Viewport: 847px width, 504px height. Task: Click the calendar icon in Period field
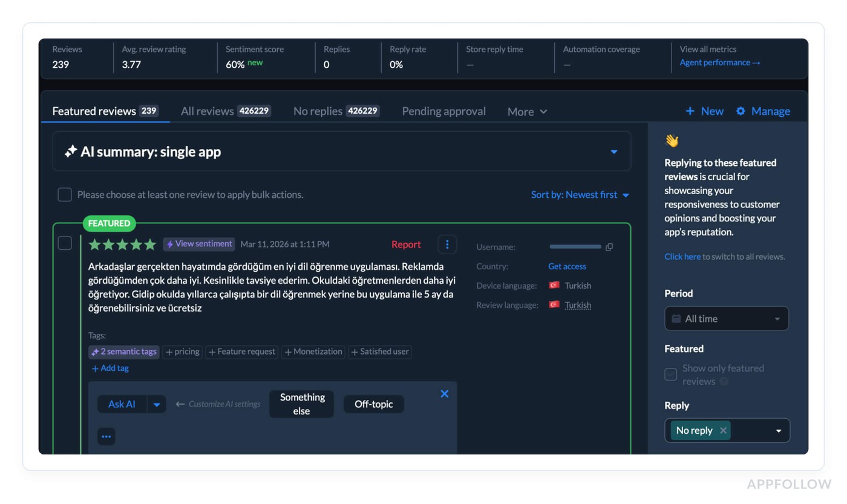(x=676, y=319)
